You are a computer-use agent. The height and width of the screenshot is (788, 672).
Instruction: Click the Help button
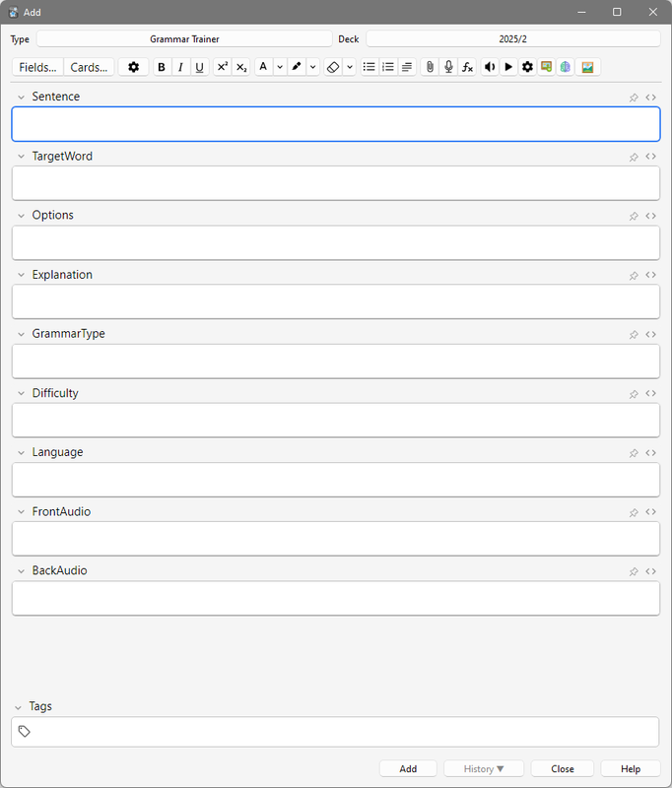[x=631, y=769]
